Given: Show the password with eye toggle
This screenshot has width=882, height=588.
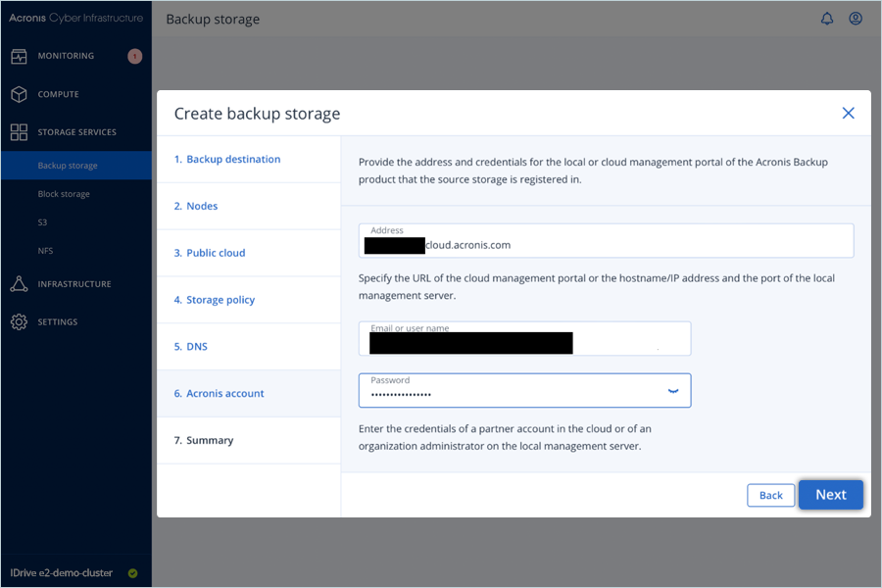Looking at the screenshot, I should pyautogui.click(x=673, y=391).
